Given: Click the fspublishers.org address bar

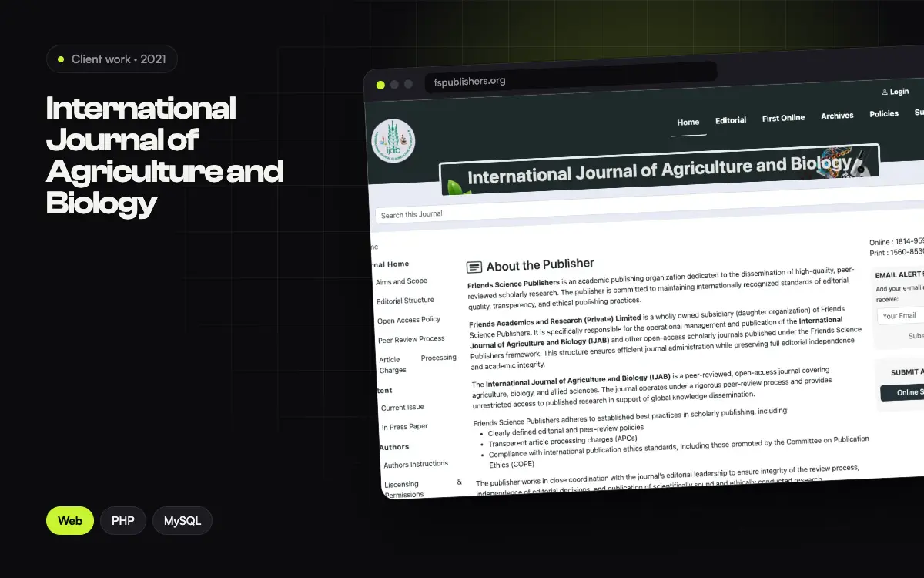Looking at the screenshot, I should (x=570, y=78).
